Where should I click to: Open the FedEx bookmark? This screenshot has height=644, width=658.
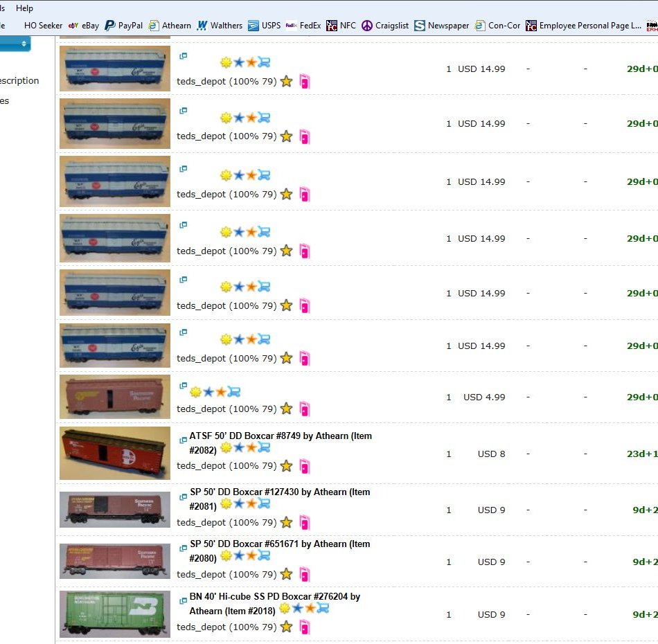point(303,26)
